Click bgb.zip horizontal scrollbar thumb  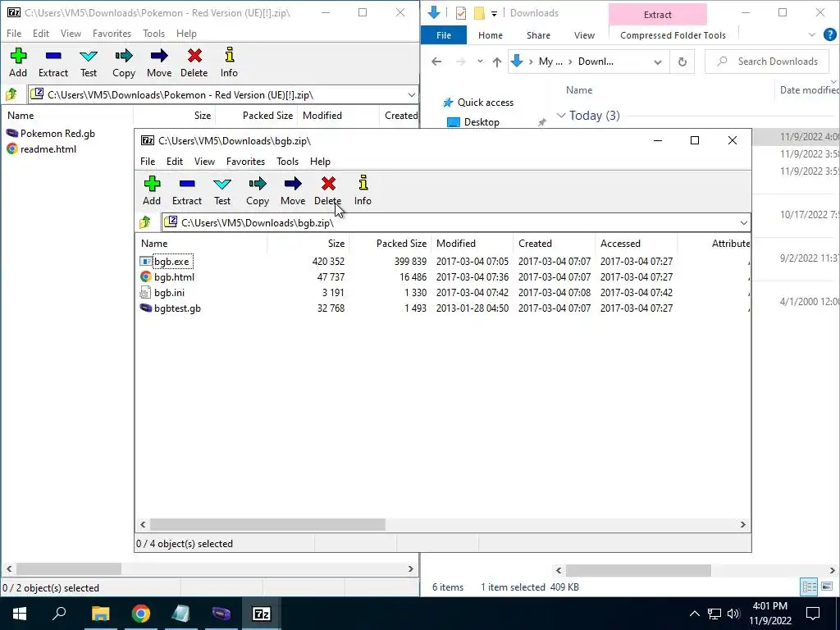point(267,524)
